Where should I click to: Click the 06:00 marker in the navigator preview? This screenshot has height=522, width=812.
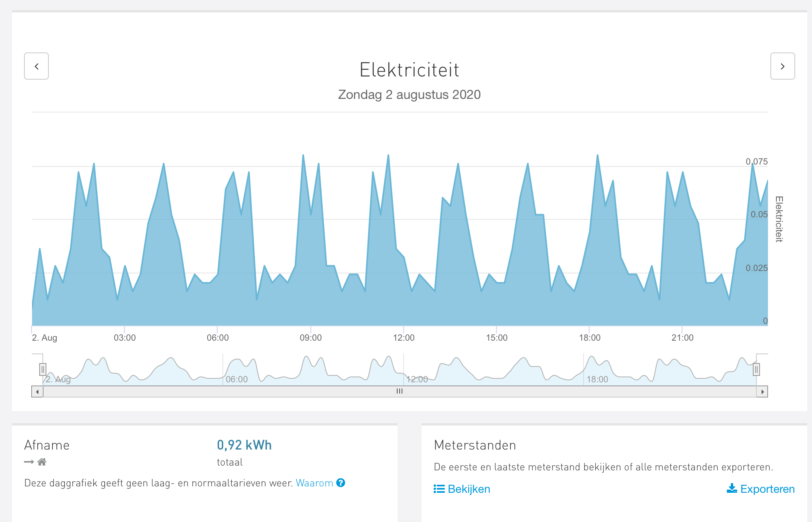(237, 379)
